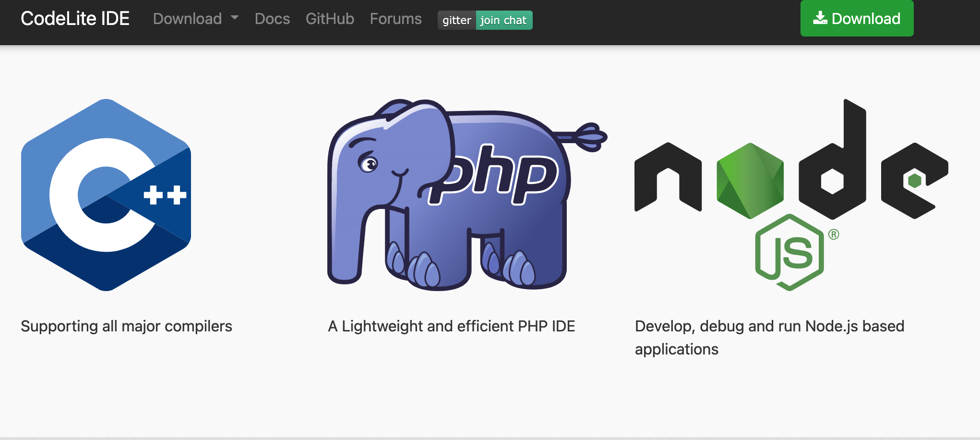This screenshot has height=440, width=980.
Task: Click the solid green hexagon in Node logo
Action: 750,181
